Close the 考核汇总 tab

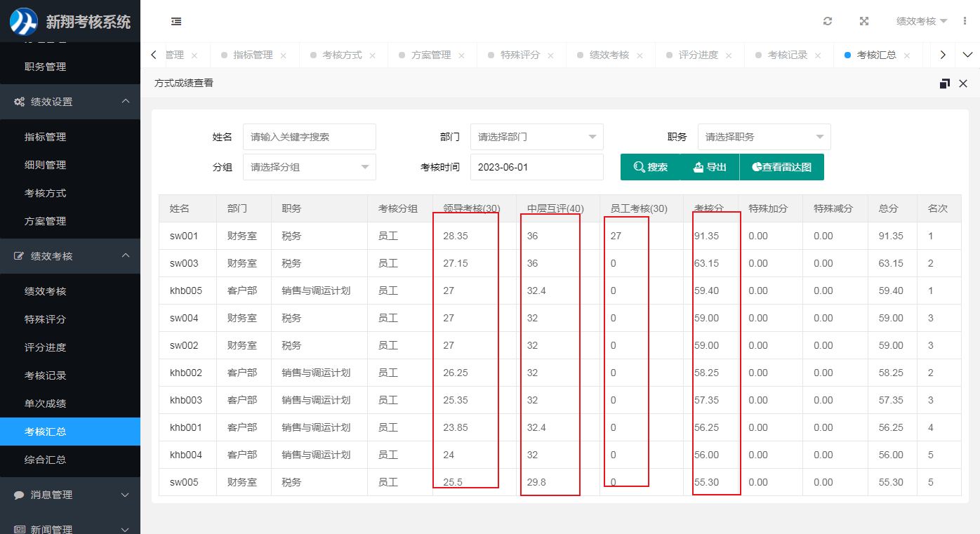(907, 55)
